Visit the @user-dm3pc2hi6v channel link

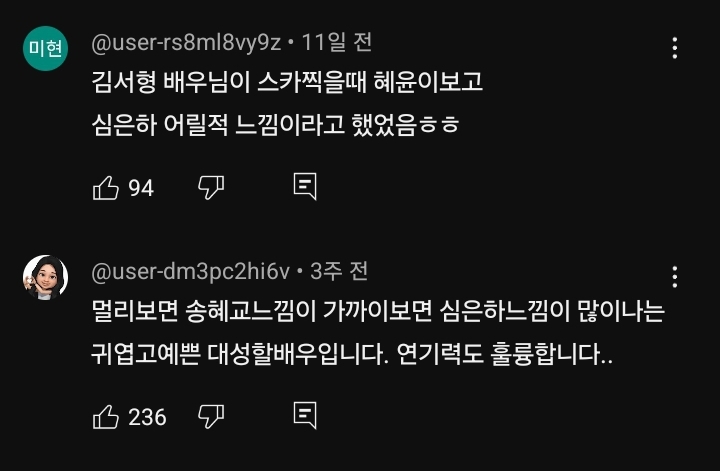(x=190, y=271)
